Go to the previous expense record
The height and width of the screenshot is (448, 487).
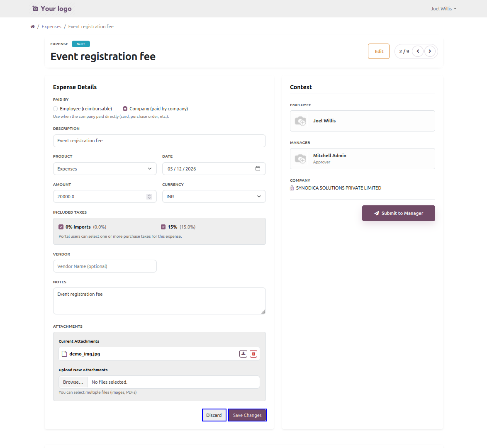(418, 51)
